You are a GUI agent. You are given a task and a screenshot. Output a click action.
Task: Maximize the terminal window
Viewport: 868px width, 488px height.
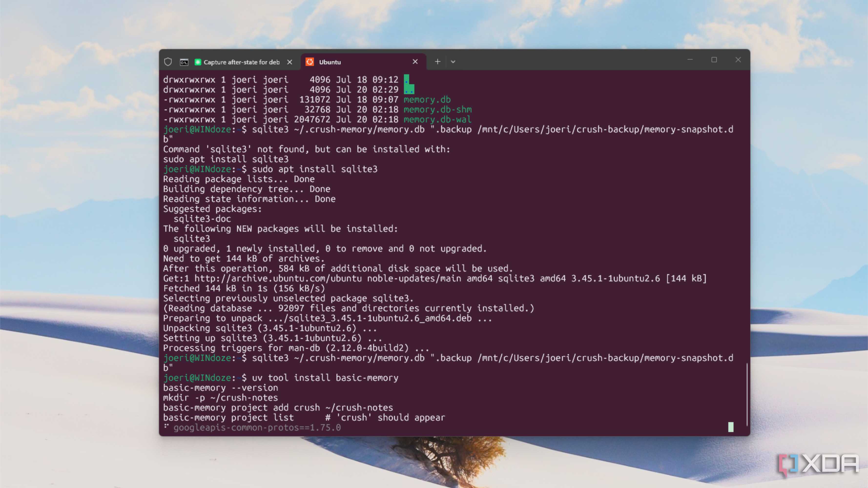tap(714, 60)
